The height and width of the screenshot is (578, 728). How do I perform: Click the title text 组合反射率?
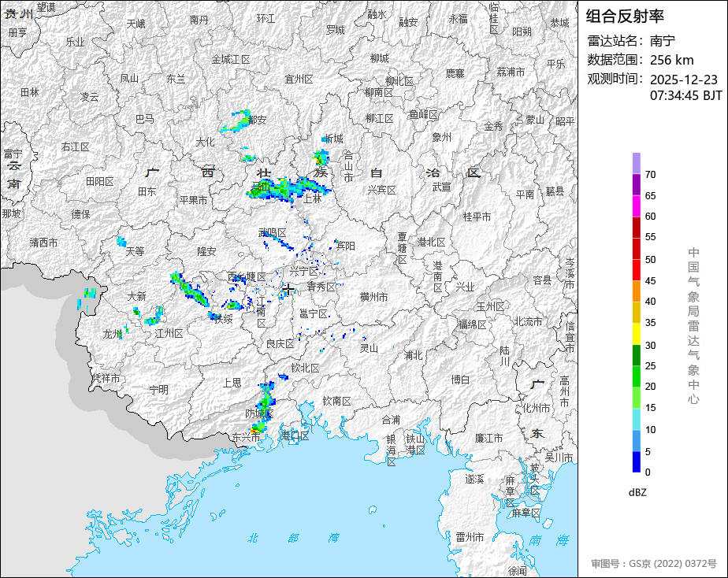pyautogui.click(x=625, y=17)
